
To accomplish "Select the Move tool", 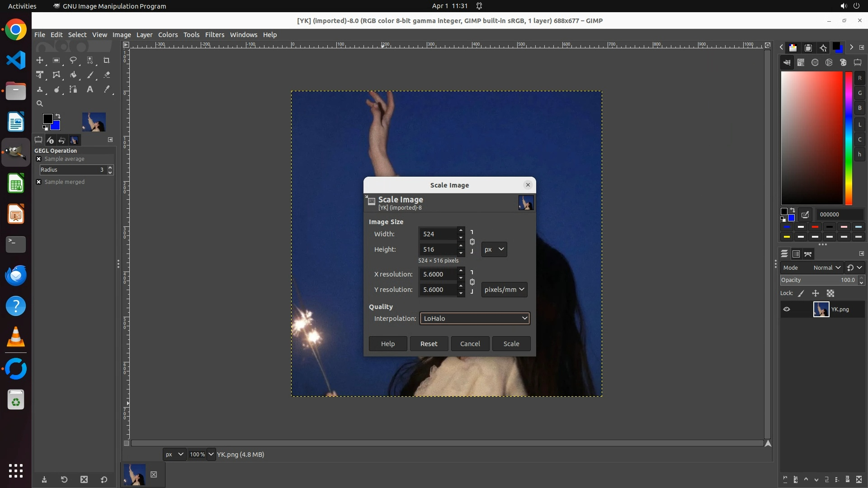I will pos(40,60).
